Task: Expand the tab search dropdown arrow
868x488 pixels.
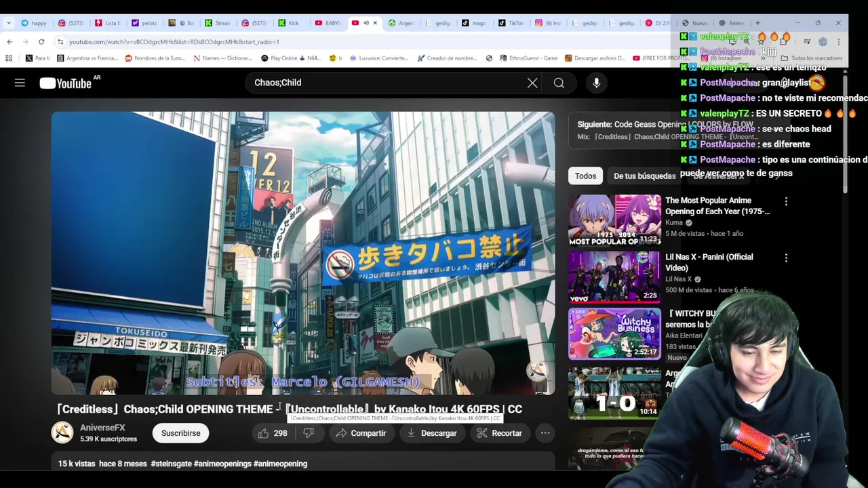Action: coord(8,23)
